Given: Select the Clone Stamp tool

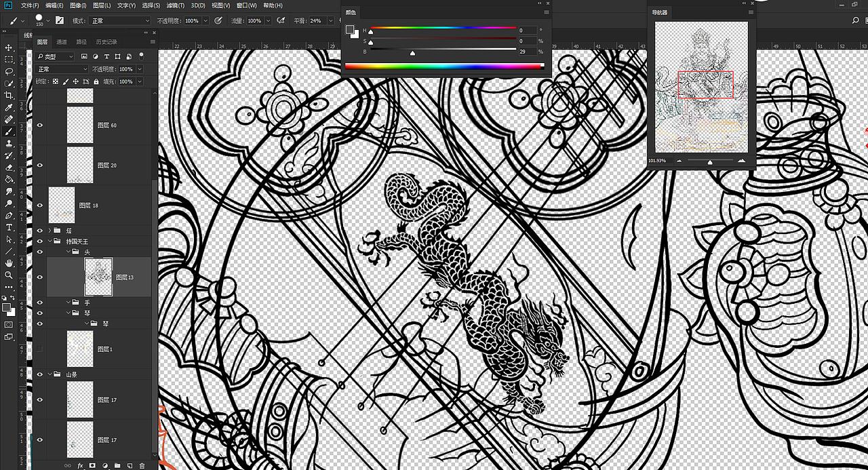Looking at the screenshot, I should (x=9, y=143).
